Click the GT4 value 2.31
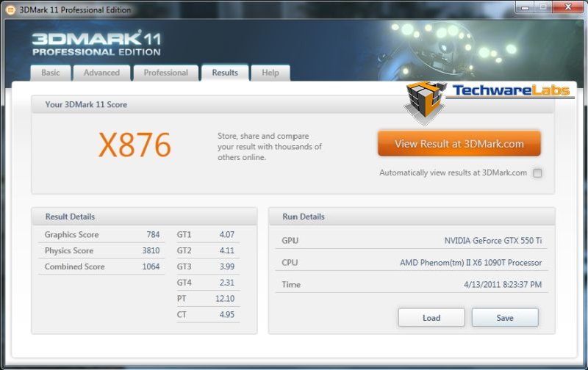Image resolution: width=588 pixels, height=370 pixels. 227,283
